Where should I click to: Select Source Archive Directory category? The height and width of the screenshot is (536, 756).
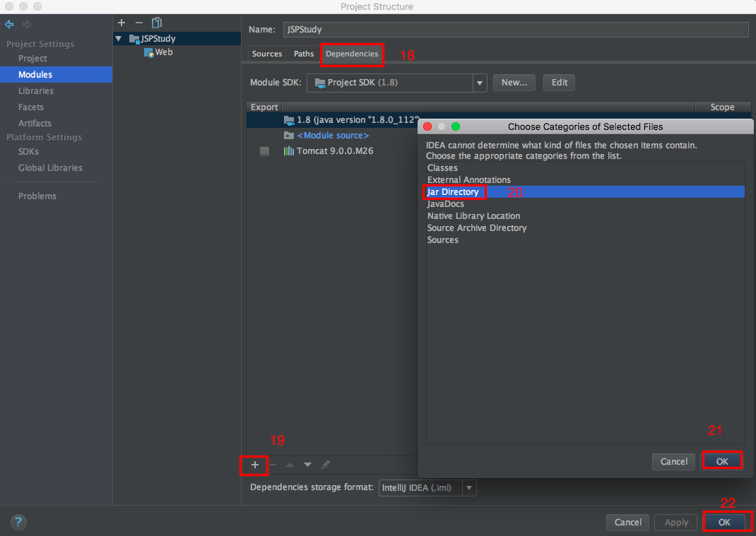coord(585,228)
